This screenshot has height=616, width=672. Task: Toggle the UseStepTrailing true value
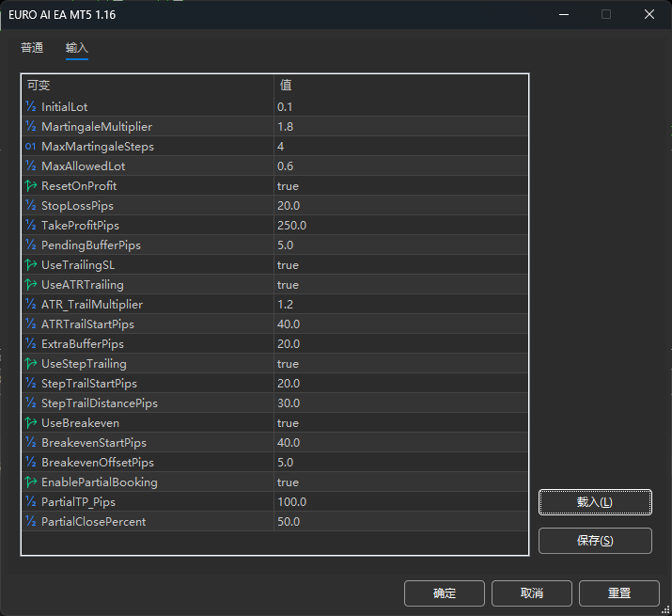(288, 364)
